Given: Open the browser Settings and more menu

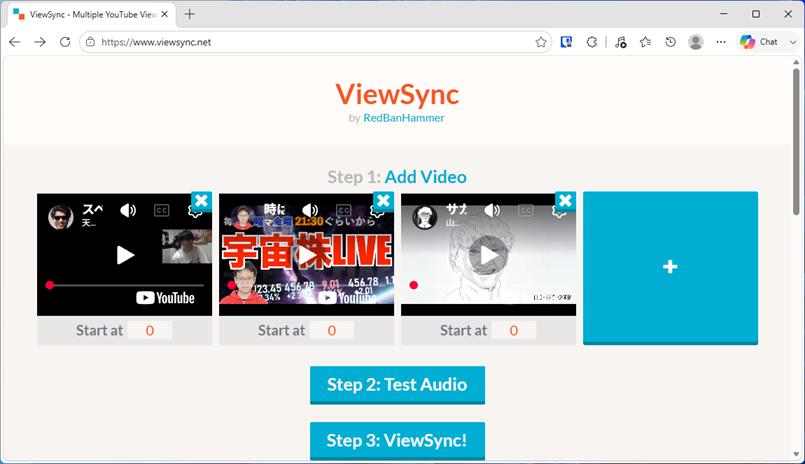Looking at the screenshot, I should tap(721, 42).
